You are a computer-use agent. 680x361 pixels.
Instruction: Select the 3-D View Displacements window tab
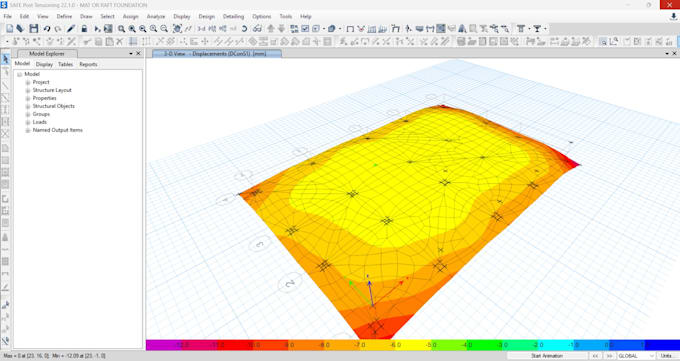coord(217,54)
